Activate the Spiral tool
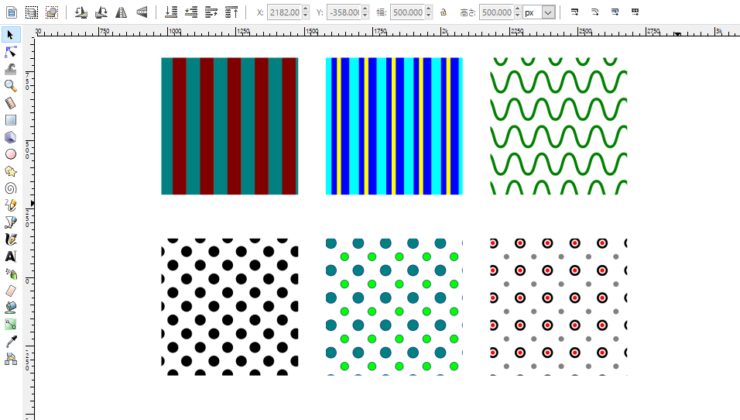 (11, 188)
